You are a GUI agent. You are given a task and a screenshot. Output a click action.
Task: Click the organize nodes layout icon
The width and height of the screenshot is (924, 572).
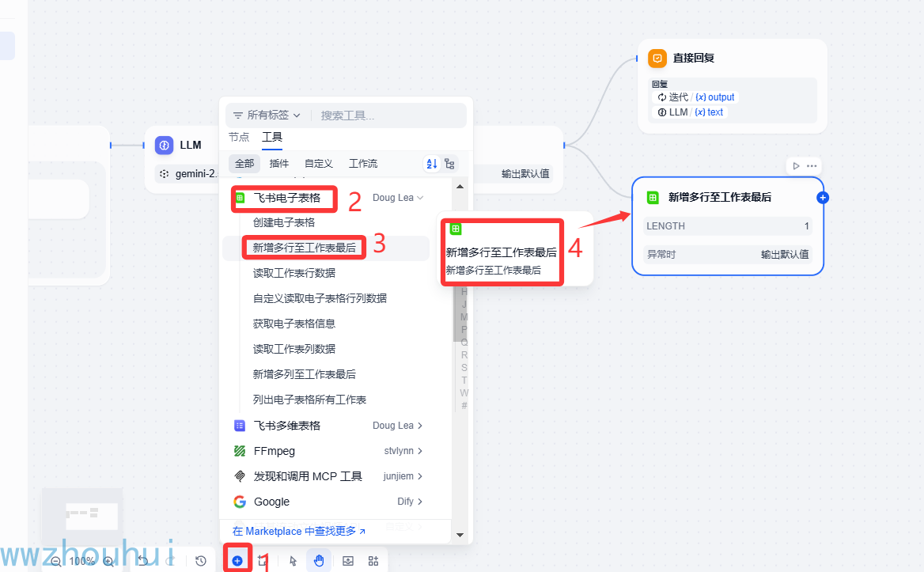373,561
